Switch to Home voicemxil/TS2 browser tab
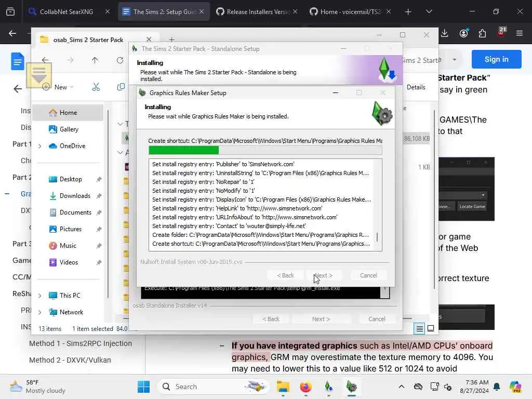 pos(351,11)
